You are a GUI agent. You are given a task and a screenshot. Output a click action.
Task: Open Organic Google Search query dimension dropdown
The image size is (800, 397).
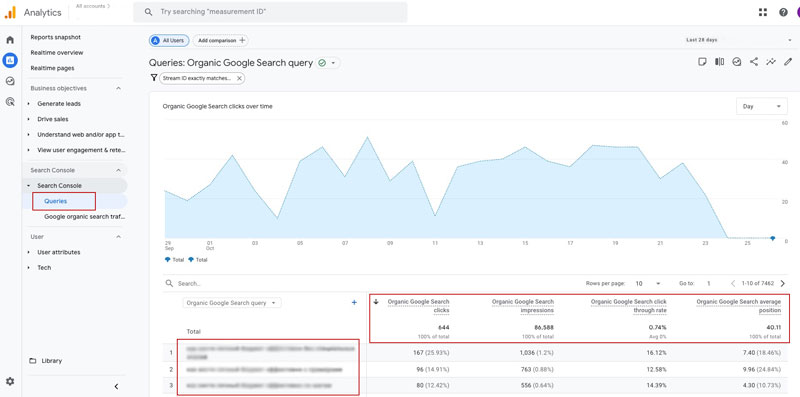click(x=232, y=303)
